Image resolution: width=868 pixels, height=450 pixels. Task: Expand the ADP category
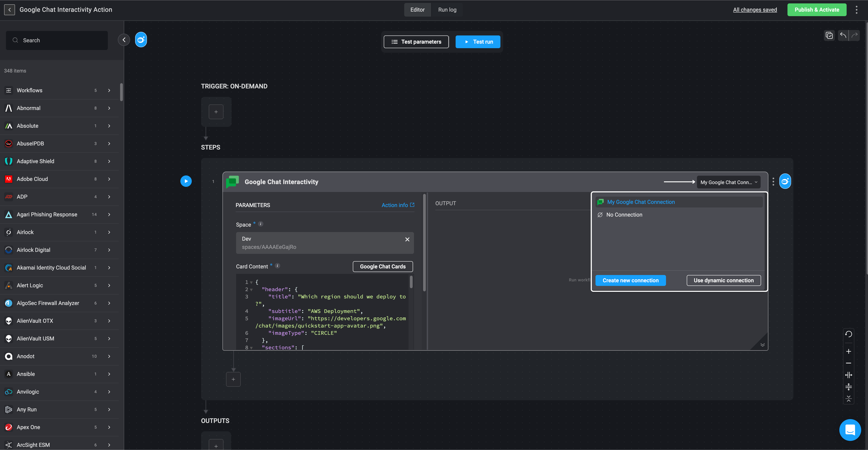(x=109, y=197)
